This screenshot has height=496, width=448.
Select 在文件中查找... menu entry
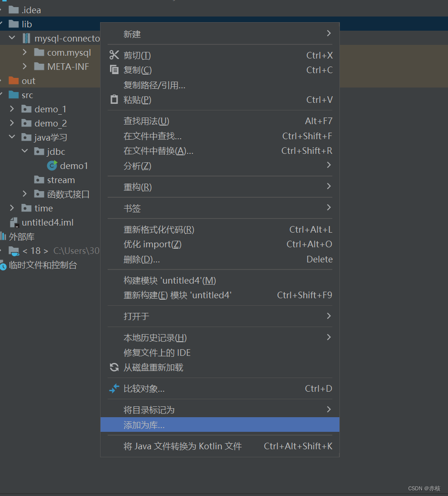(220, 136)
